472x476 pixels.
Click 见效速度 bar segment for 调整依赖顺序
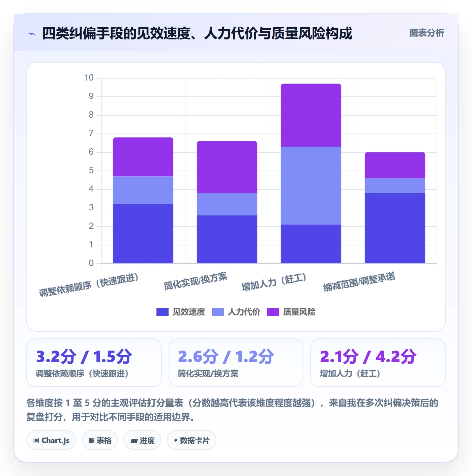[x=143, y=234]
